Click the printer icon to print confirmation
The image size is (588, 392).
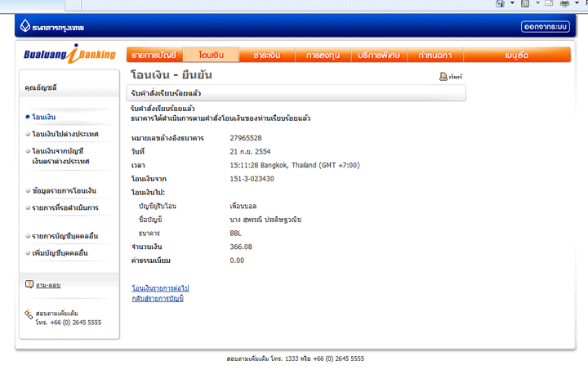(443, 77)
